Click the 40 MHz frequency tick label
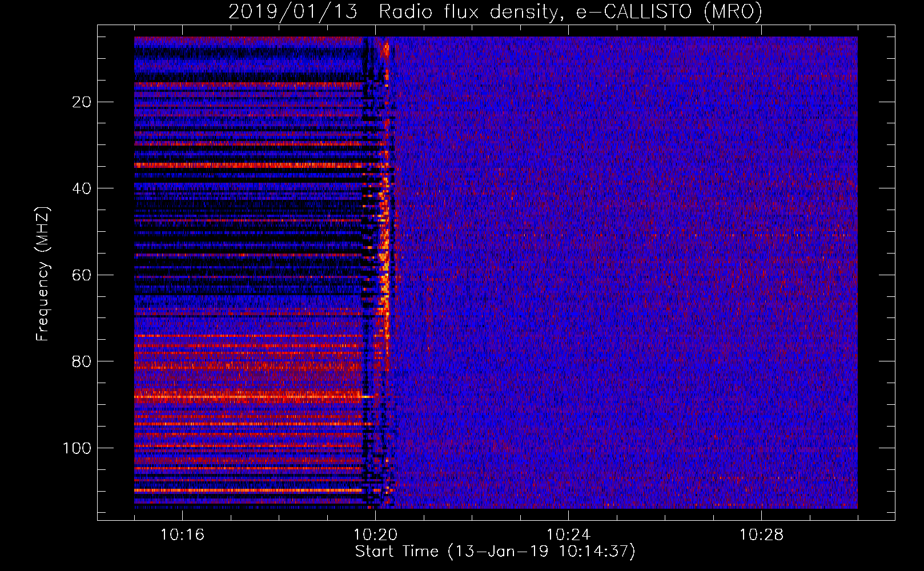924x571 pixels. click(82, 188)
